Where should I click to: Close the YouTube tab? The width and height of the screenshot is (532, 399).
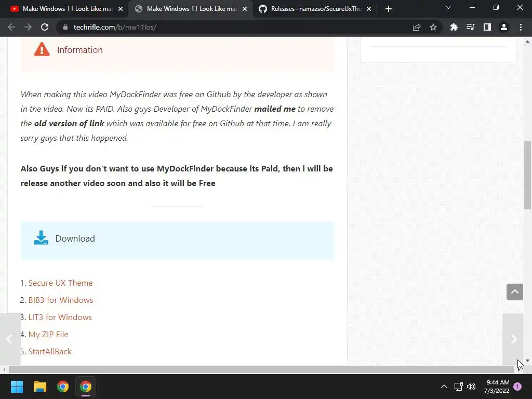(x=121, y=9)
